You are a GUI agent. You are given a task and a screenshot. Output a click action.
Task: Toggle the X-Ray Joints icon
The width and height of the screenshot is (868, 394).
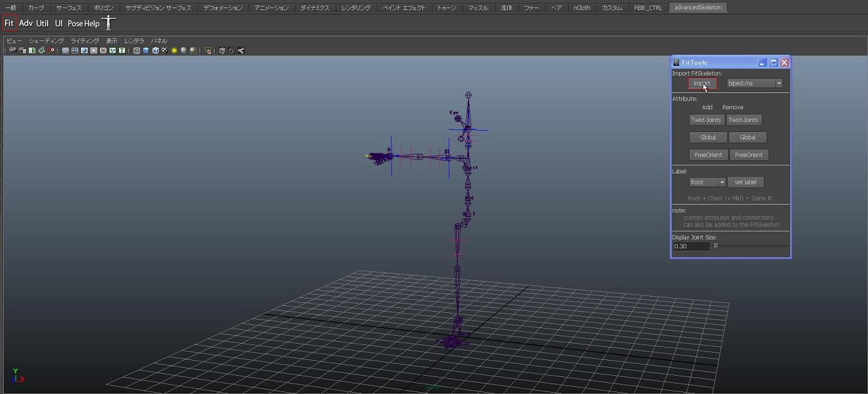click(x=240, y=50)
